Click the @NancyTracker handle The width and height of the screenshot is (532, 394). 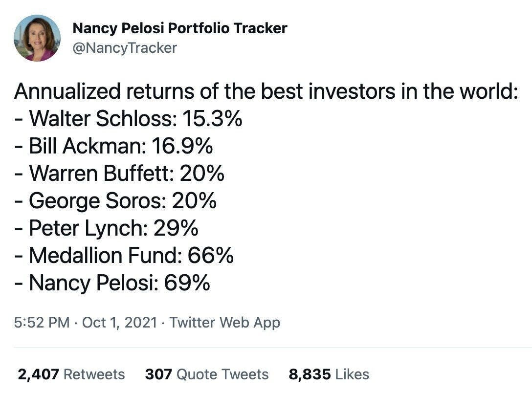pos(125,48)
